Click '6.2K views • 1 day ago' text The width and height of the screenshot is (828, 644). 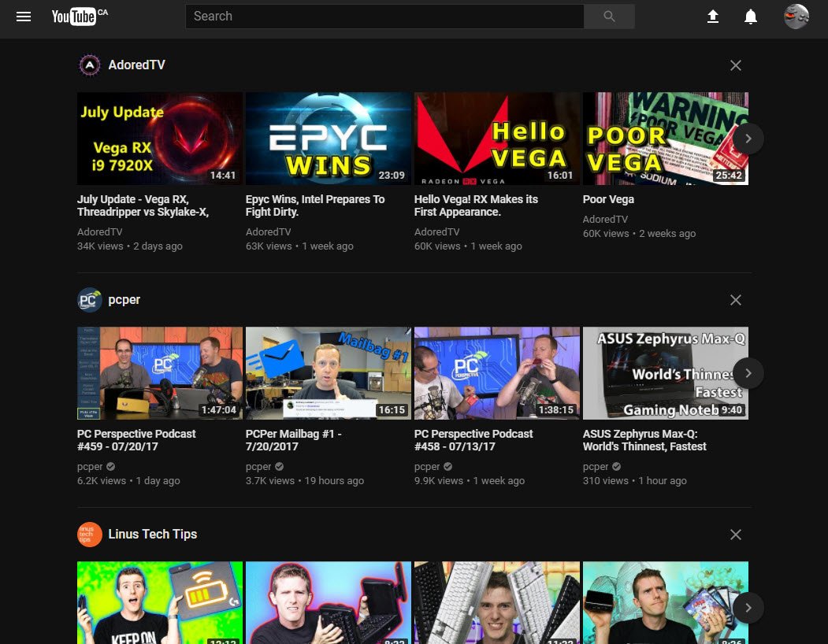pyautogui.click(x=129, y=481)
